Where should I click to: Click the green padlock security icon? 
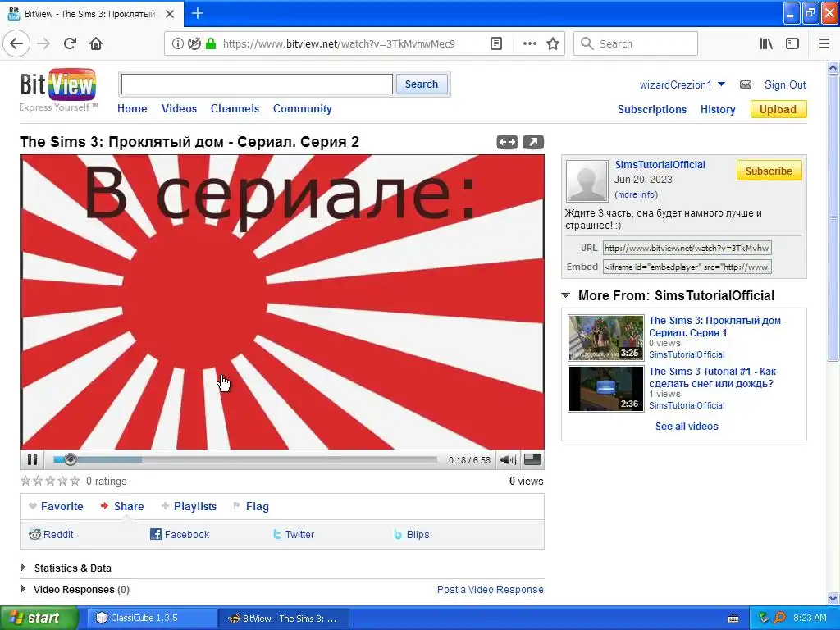tap(211, 43)
